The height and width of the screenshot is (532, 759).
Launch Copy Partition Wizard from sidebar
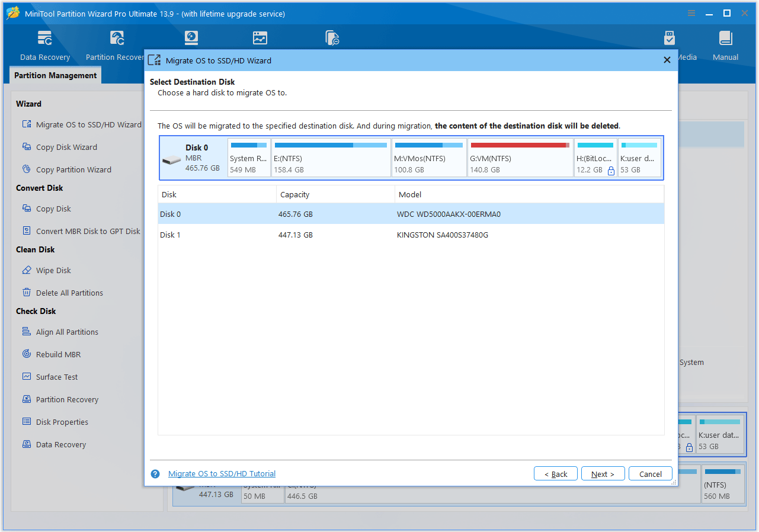tap(73, 169)
